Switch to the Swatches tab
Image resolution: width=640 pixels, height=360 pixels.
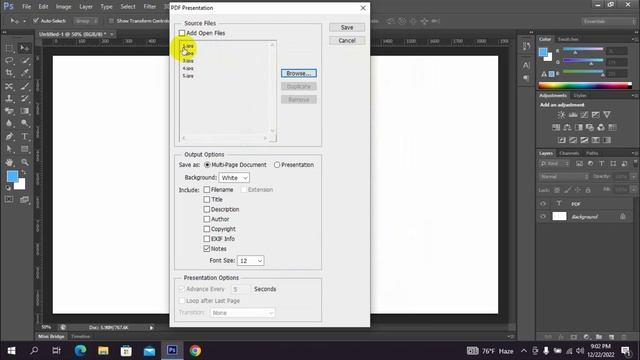568,39
